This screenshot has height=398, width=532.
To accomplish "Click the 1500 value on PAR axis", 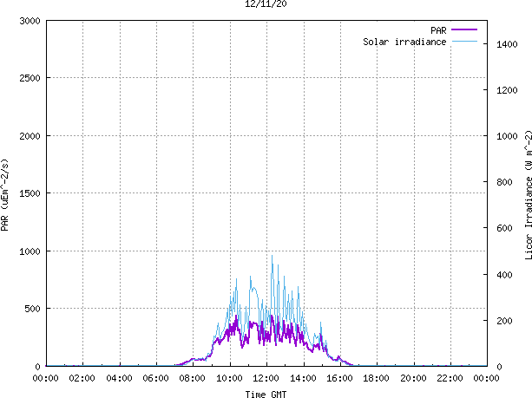I will pyautogui.click(x=30, y=193).
